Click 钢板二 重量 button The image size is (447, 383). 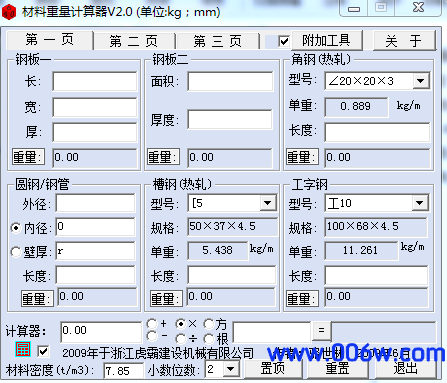pyautogui.click(x=163, y=157)
